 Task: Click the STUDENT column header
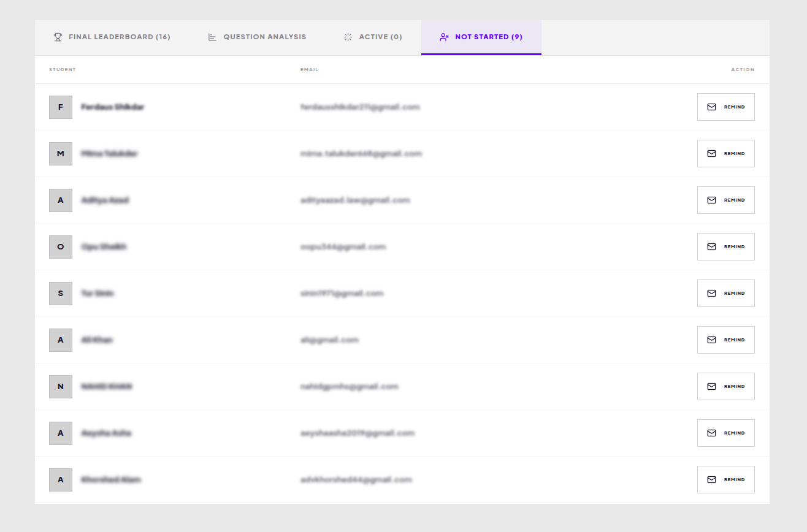[63, 70]
